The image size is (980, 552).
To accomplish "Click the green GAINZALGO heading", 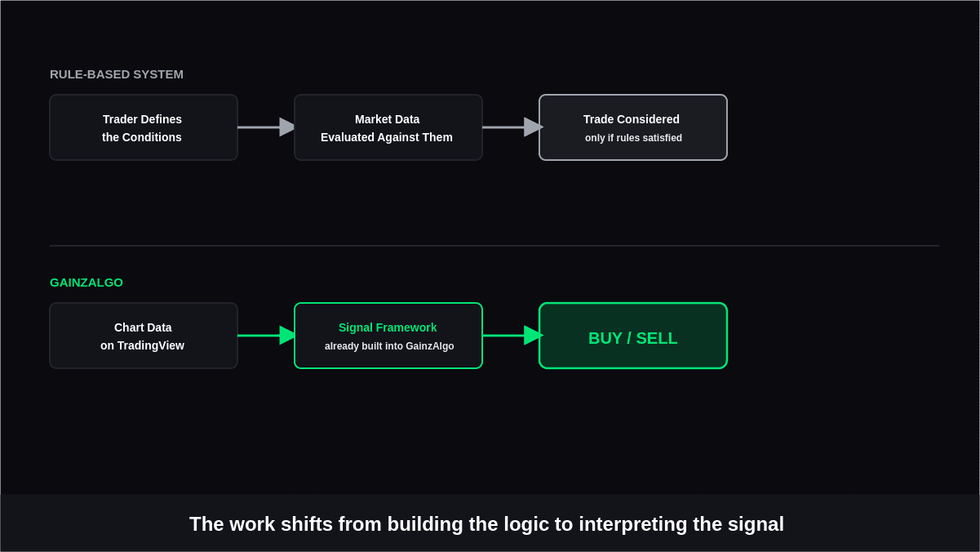I will 86,283.
